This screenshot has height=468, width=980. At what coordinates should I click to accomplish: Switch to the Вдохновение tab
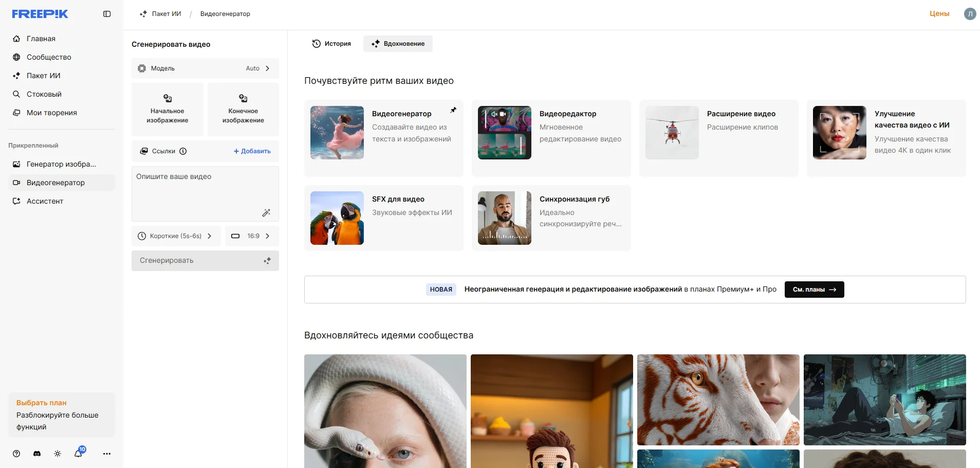tap(398, 44)
